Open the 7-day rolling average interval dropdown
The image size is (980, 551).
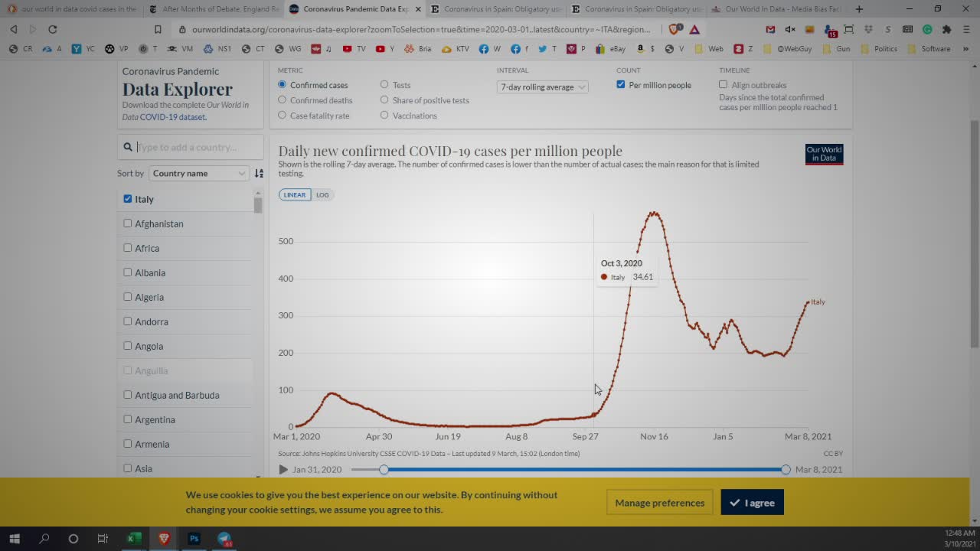tap(543, 87)
